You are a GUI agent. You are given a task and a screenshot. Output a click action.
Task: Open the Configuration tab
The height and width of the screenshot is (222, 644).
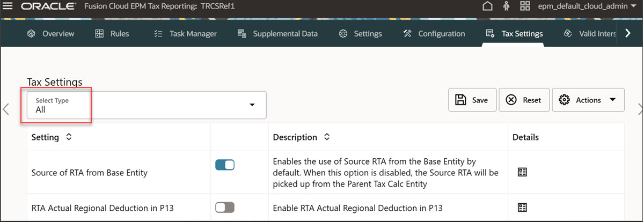click(x=434, y=33)
